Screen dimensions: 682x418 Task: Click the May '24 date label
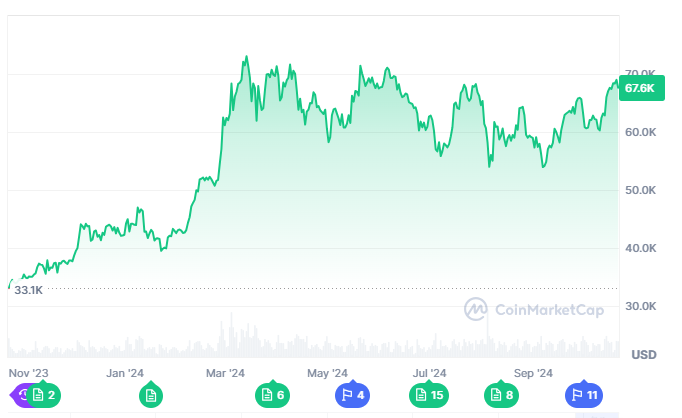click(327, 373)
